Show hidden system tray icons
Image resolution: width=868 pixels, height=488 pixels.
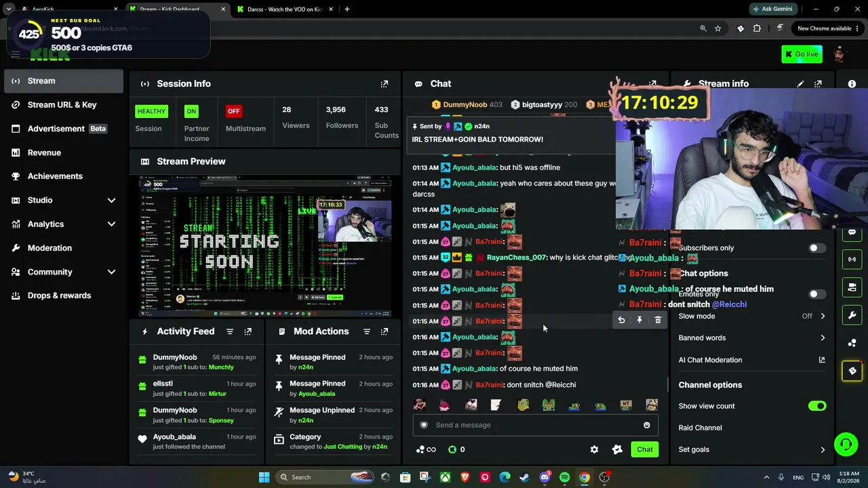[766, 477]
